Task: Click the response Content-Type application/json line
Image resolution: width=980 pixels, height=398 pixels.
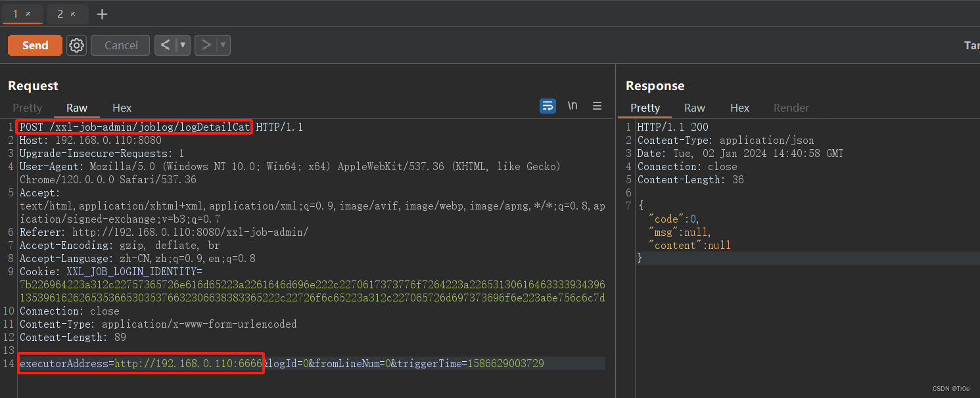Action: point(726,140)
